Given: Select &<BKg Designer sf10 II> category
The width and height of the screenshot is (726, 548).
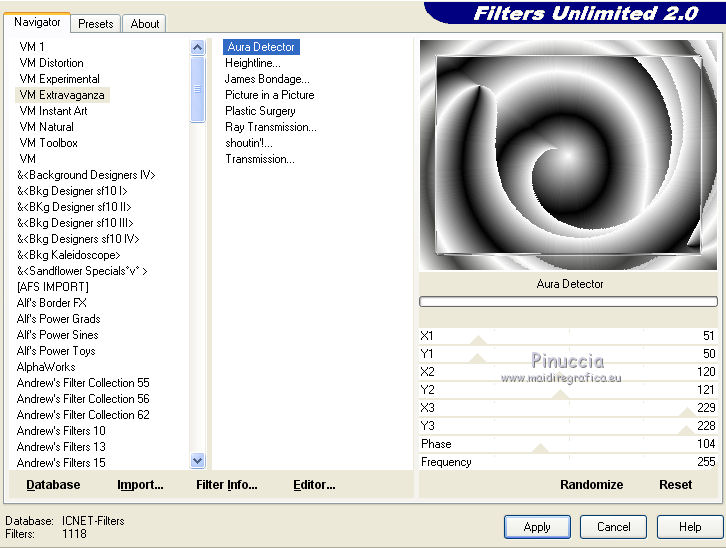Looking at the screenshot, I should click(x=74, y=207).
